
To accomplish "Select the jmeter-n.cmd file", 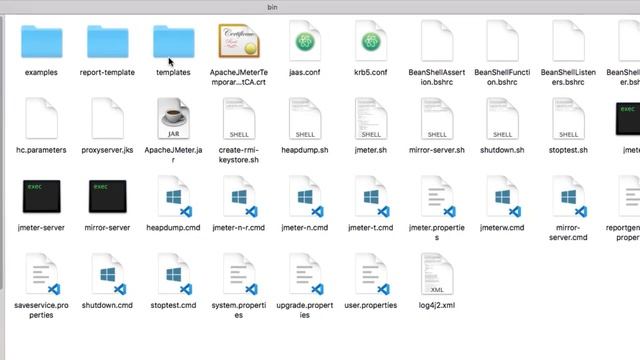I will pos(306,196).
